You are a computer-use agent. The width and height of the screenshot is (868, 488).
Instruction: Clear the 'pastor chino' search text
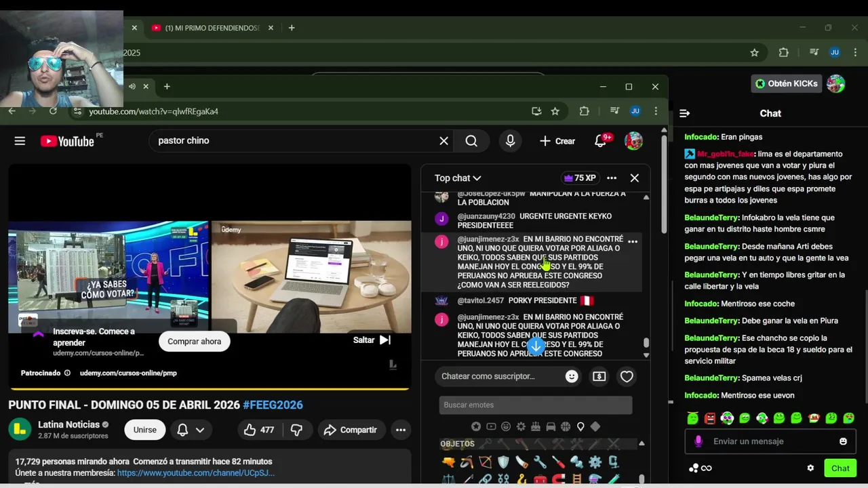click(443, 141)
